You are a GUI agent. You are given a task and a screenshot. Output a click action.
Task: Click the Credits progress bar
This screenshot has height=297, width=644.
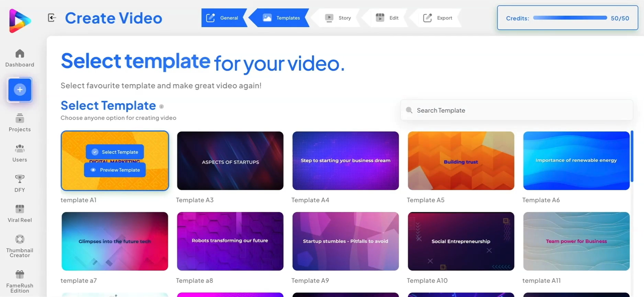[570, 18]
